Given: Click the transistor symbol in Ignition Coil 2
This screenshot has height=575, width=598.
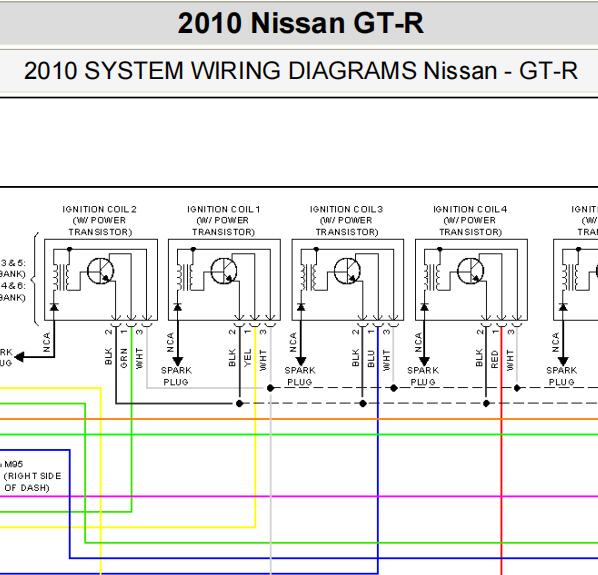Looking at the screenshot, I should (x=101, y=271).
